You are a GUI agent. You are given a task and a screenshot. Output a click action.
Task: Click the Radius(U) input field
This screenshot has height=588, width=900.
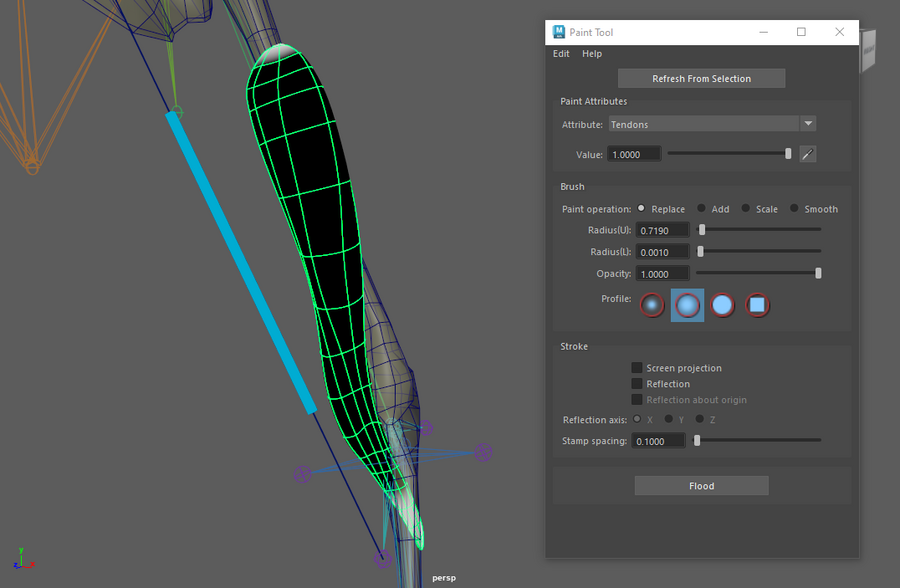click(663, 230)
